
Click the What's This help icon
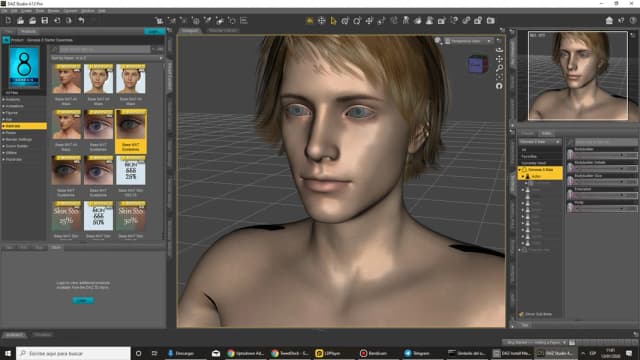[x=621, y=20]
